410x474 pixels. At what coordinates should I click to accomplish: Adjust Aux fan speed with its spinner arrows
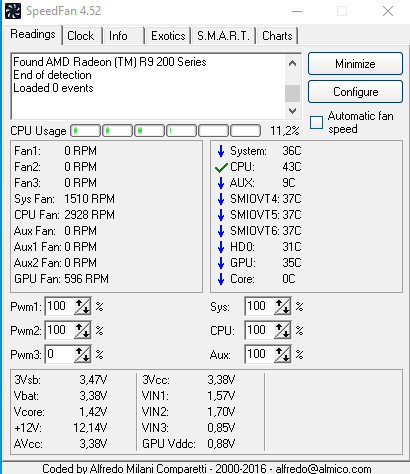coord(282,354)
